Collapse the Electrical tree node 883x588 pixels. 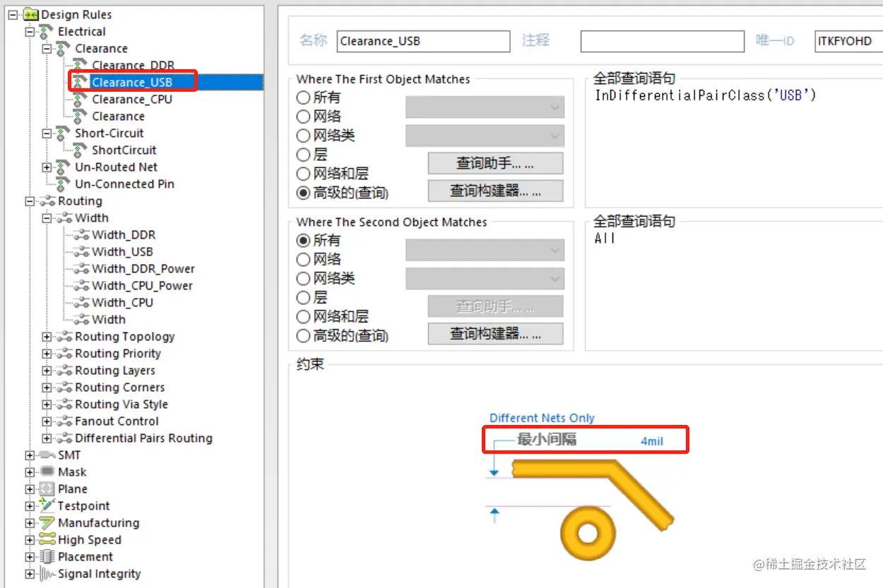(x=30, y=31)
